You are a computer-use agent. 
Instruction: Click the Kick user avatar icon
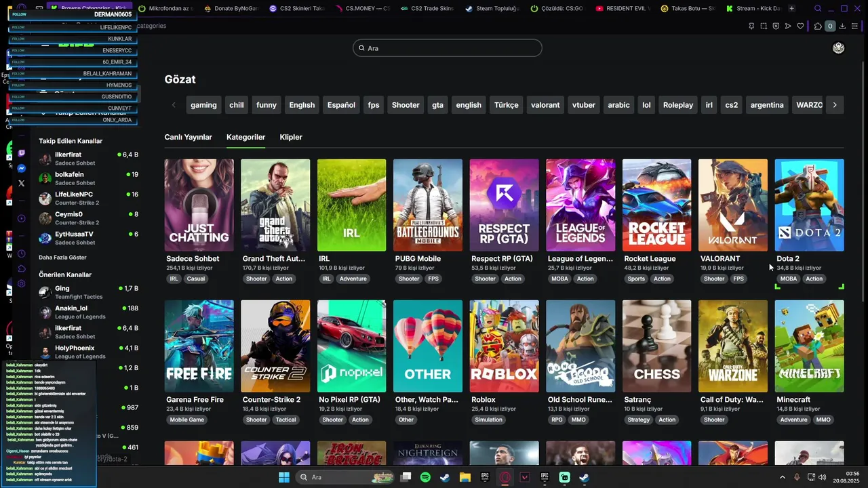tap(839, 48)
